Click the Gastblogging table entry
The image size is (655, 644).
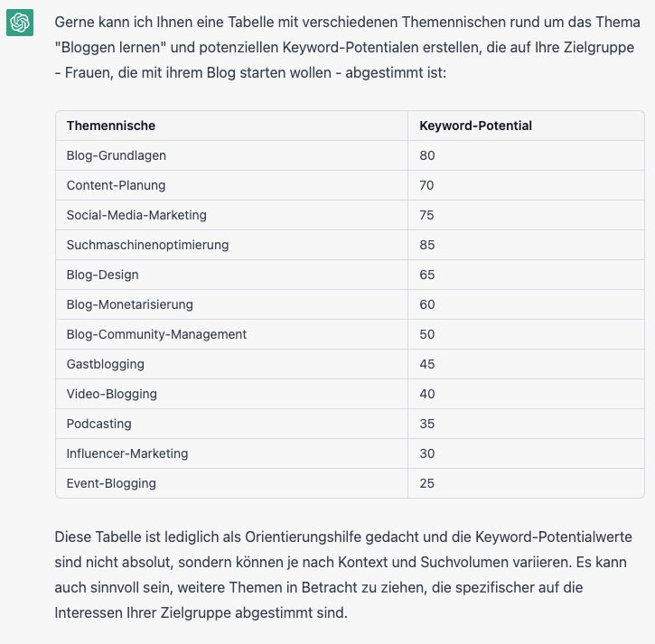[x=105, y=364]
